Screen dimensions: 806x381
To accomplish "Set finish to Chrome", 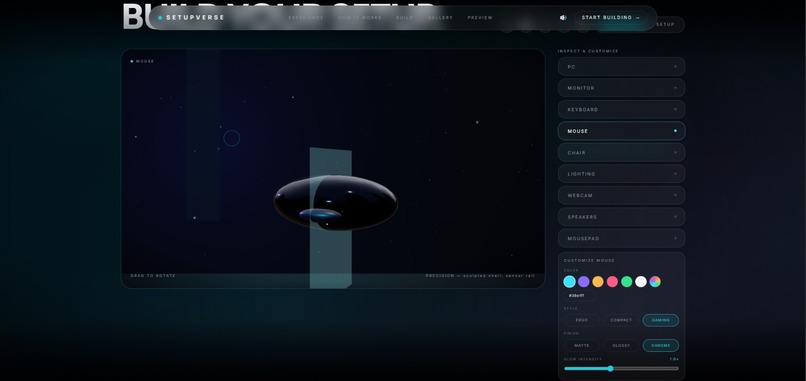I will pos(661,346).
